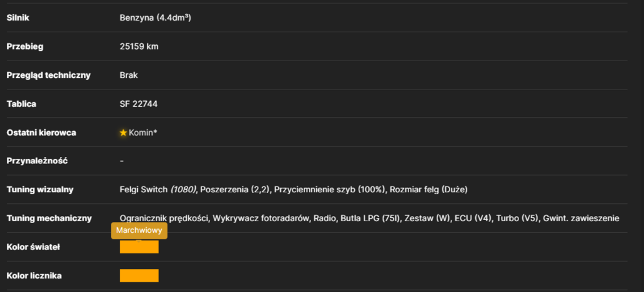644x292 pixels.
Task: Click the mileage value 25159 km
Action: click(x=139, y=47)
